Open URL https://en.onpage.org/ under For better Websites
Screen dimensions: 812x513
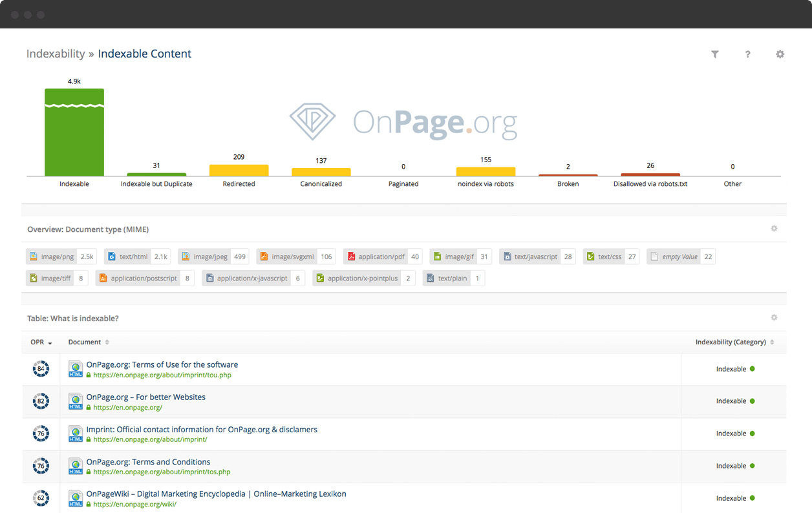(127, 407)
